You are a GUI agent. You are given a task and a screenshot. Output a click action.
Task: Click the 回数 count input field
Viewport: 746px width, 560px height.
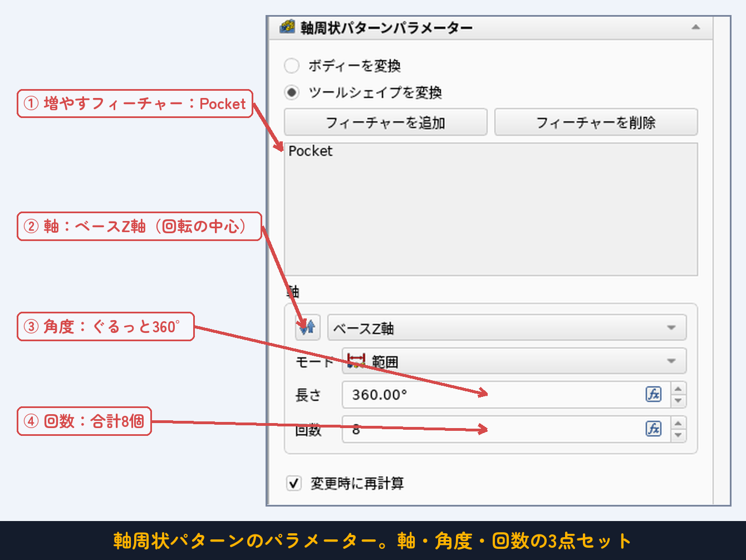coord(505,429)
